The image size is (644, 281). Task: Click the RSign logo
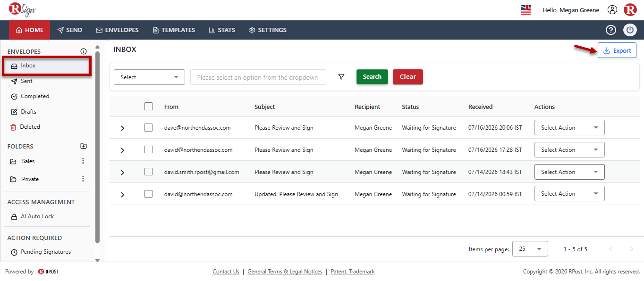pos(23,9)
